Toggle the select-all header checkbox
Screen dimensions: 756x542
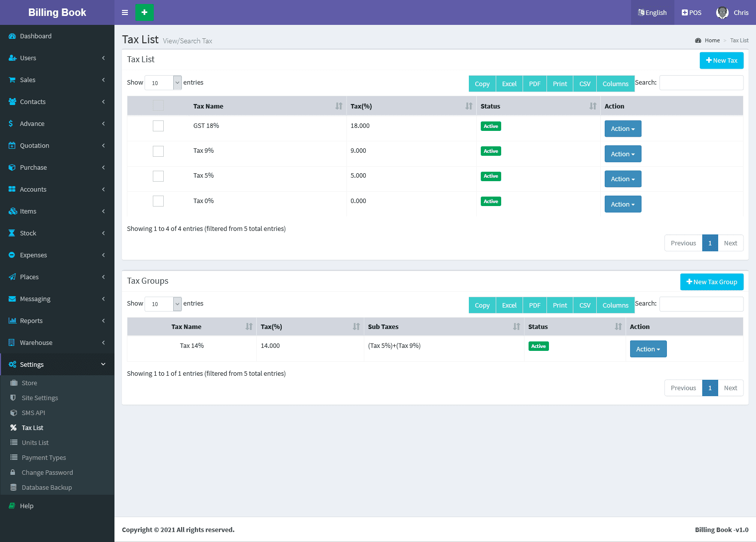coord(158,106)
